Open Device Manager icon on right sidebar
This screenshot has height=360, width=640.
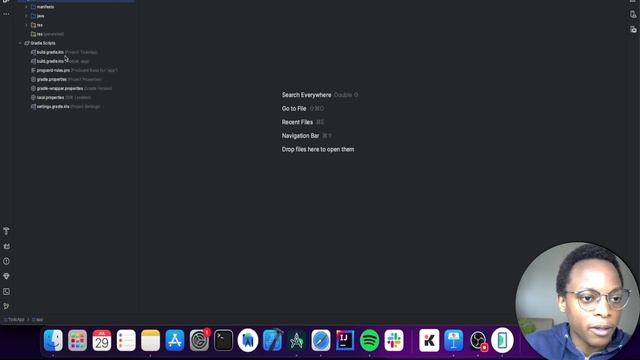click(633, 14)
